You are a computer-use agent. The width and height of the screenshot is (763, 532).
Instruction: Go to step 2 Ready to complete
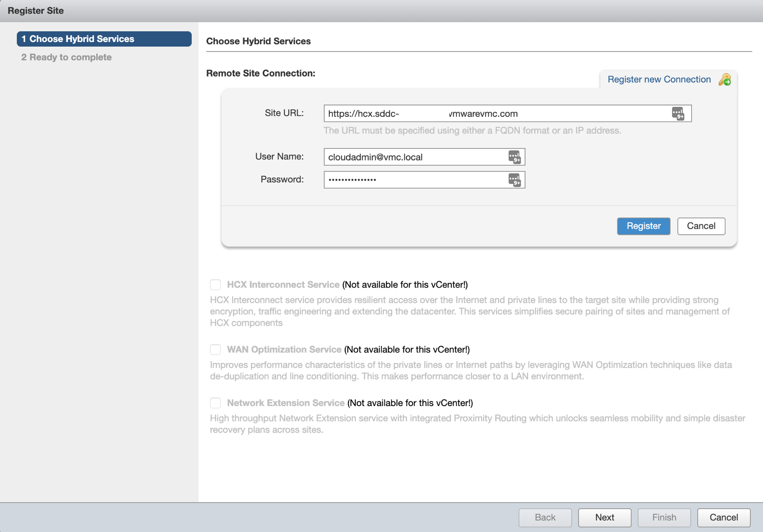coord(67,57)
